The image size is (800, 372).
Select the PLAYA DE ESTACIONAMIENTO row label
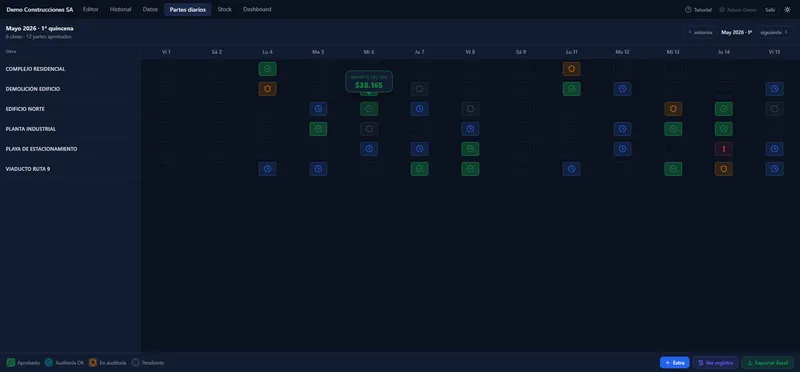[x=41, y=149]
